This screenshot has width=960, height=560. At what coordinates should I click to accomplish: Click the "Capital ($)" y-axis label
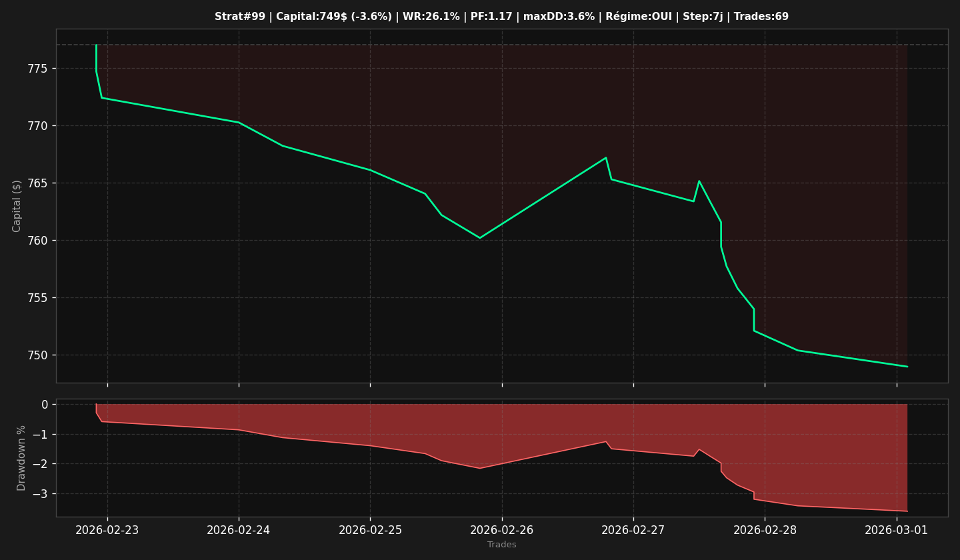(17, 206)
